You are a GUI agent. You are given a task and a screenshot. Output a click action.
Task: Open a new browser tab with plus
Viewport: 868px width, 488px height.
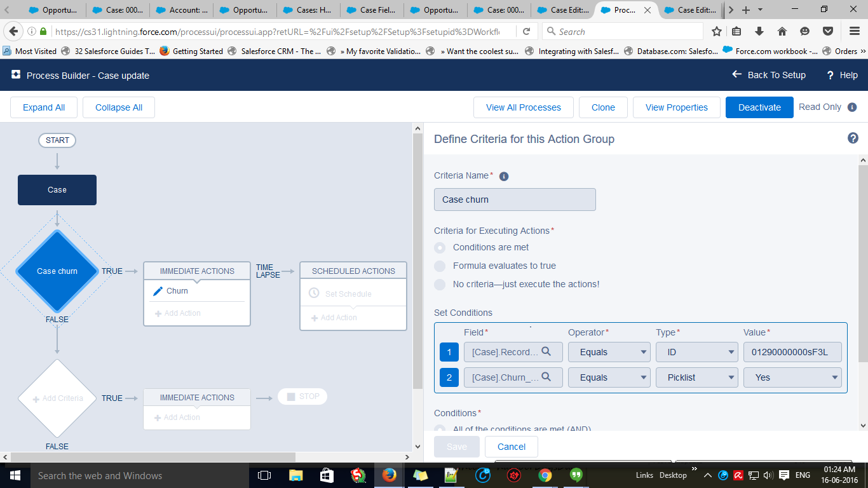(x=746, y=10)
